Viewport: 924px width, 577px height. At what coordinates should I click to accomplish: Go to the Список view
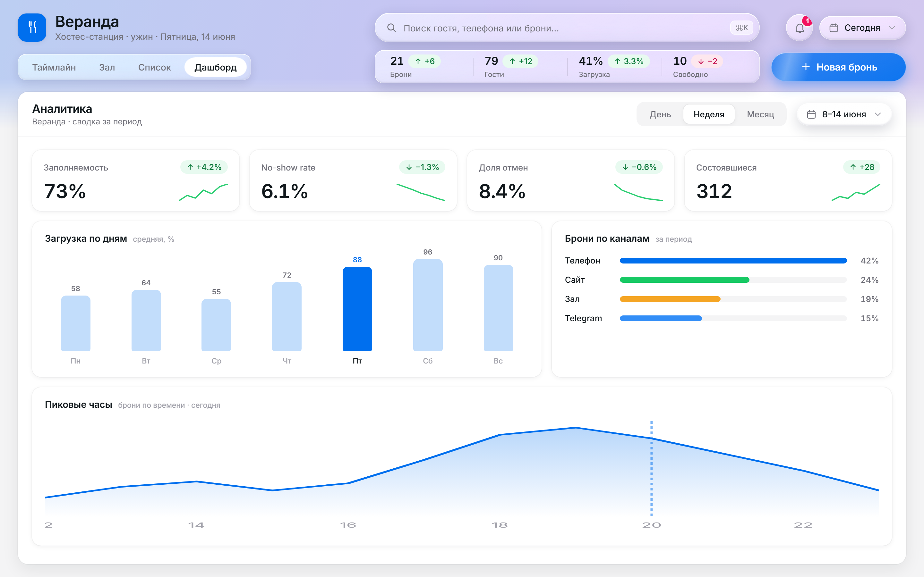[x=155, y=67]
